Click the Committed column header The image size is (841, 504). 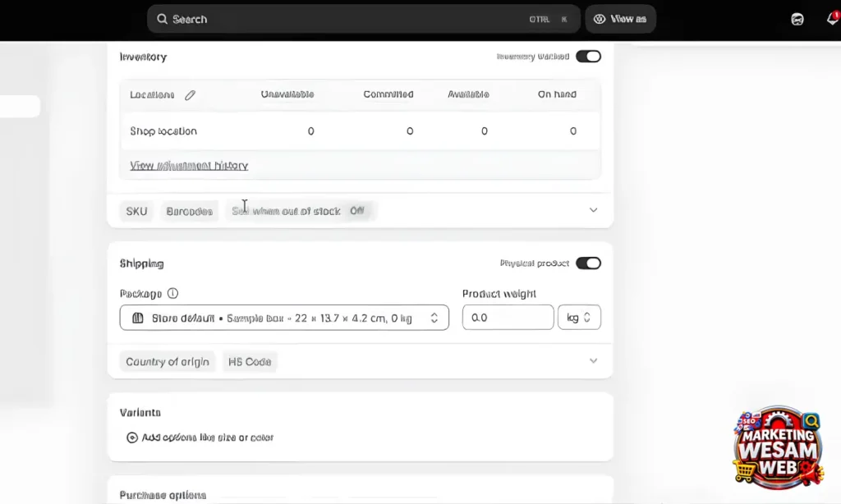point(388,94)
